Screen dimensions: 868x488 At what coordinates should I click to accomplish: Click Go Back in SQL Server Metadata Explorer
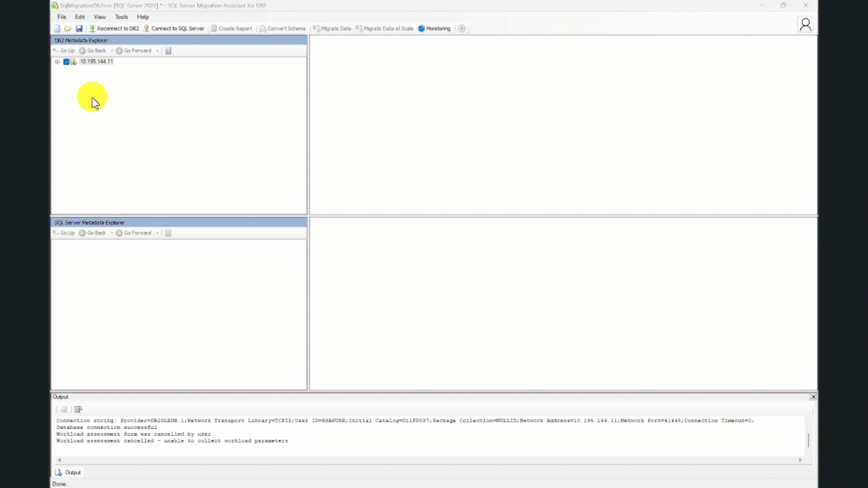coord(92,233)
